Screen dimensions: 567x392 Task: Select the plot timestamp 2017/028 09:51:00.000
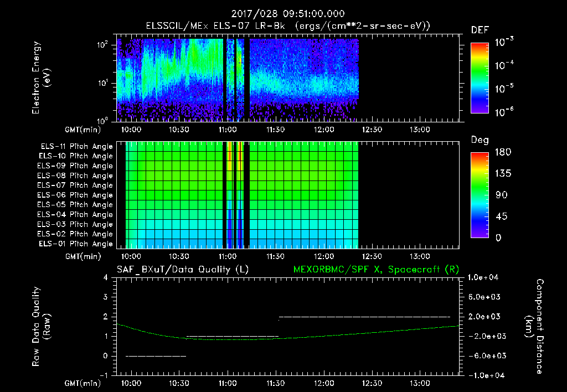coord(288,14)
